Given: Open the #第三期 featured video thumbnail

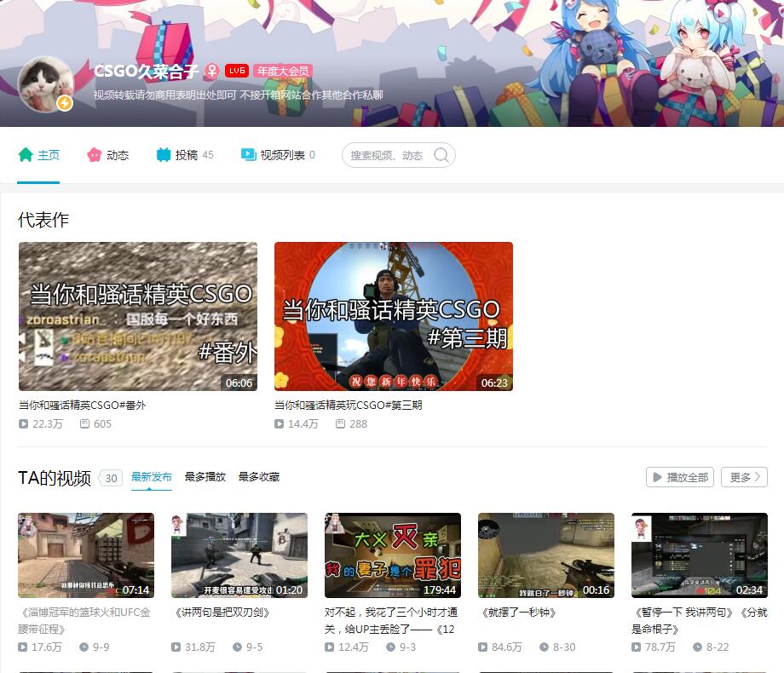Looking at the screenshot, I should 394,317.
